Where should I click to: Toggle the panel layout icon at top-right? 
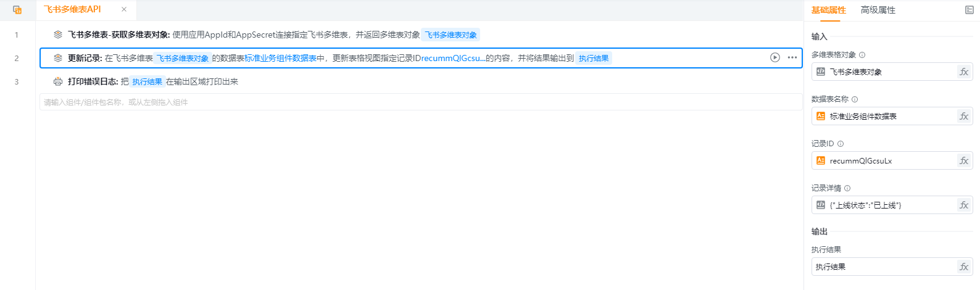tap(969, 10)
